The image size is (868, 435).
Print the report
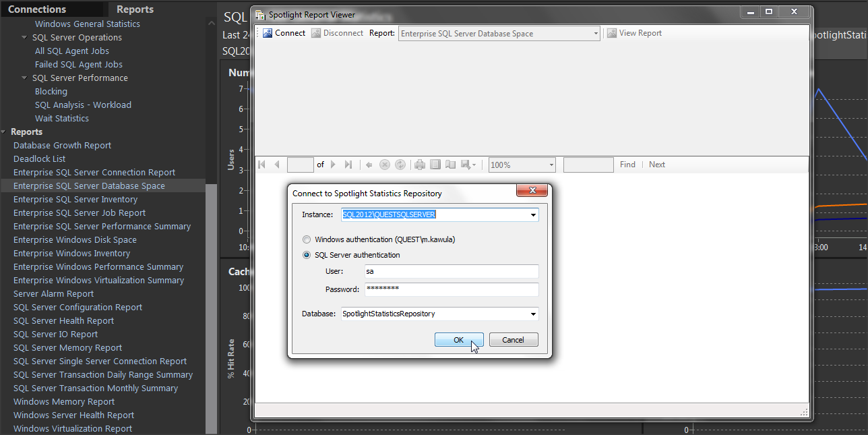pyautogui.click(x=420, y=165)
